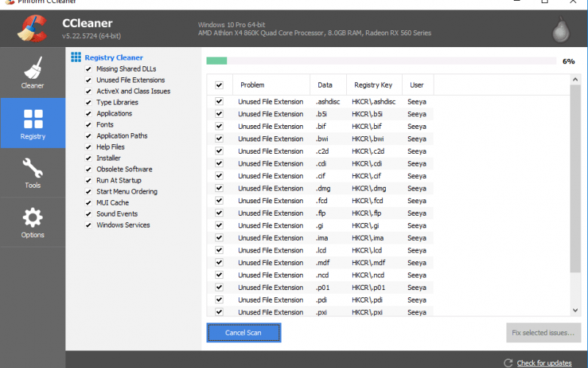Uncheck the .dmg result row checkbox

[x=219, y=188]
